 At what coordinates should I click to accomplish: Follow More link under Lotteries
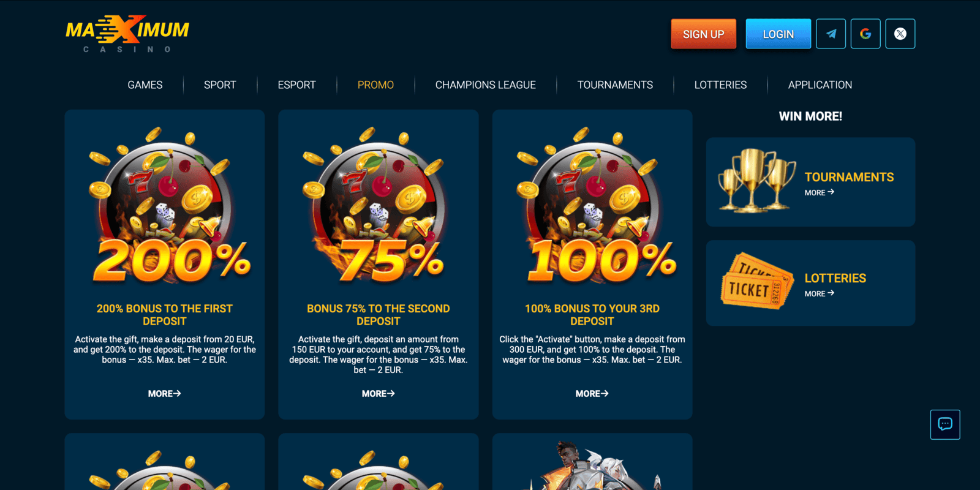[x=820, y=293]
